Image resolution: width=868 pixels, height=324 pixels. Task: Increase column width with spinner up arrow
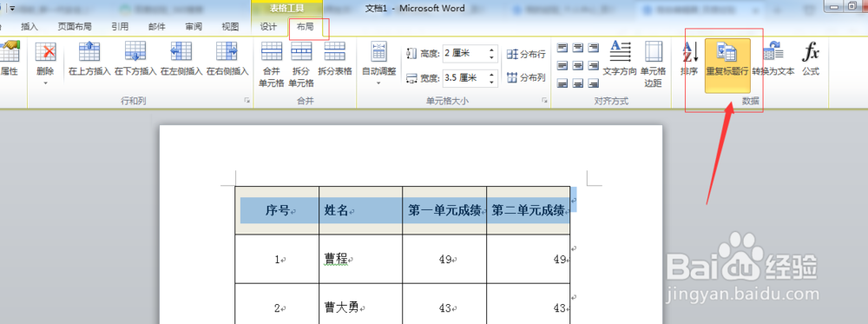[491, 75]
